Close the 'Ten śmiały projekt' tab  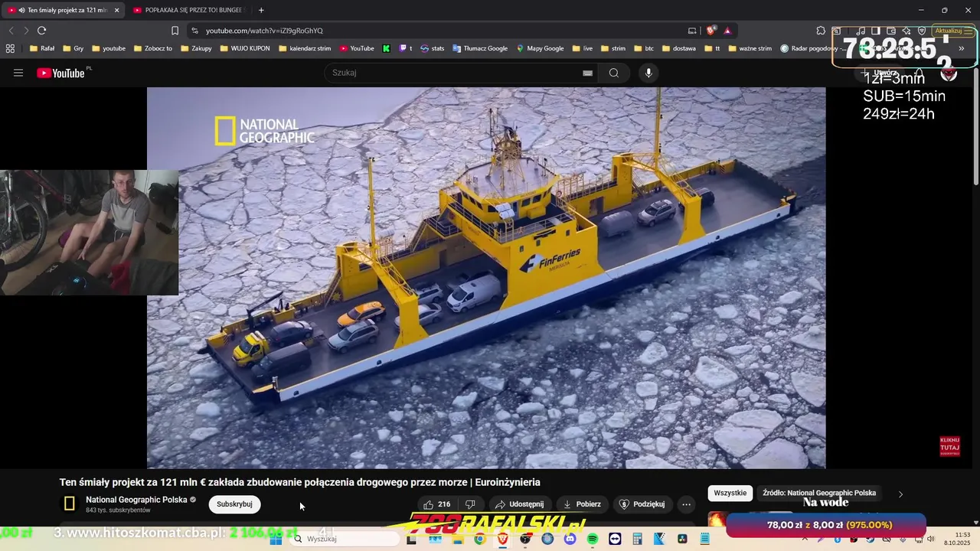coord(116,10)
